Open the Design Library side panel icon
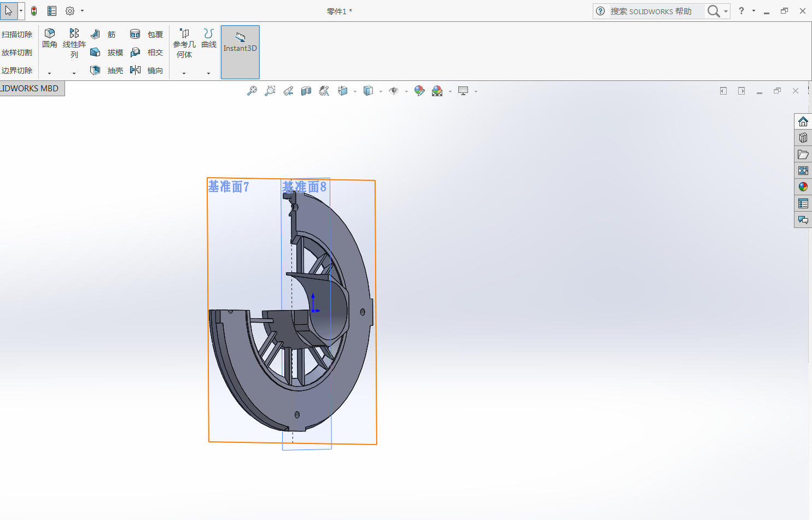This screenshot has height=520, width=812. pyautogui.click(x=803, y=138)
